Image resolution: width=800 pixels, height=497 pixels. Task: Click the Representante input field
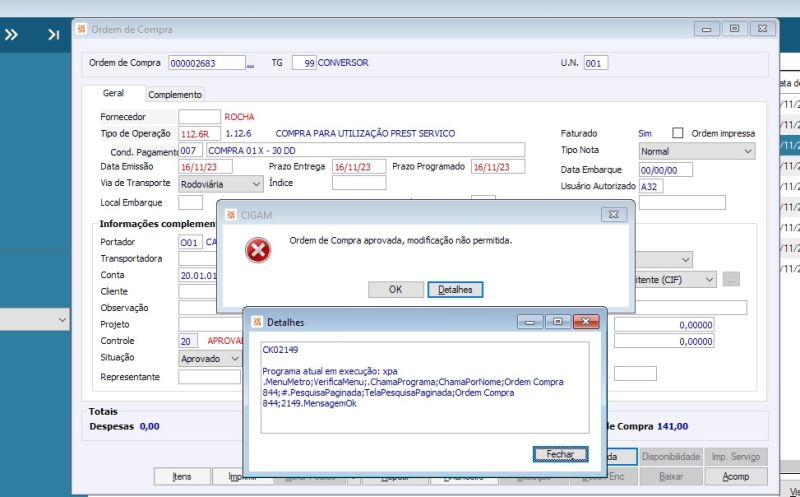pos(209,377)
